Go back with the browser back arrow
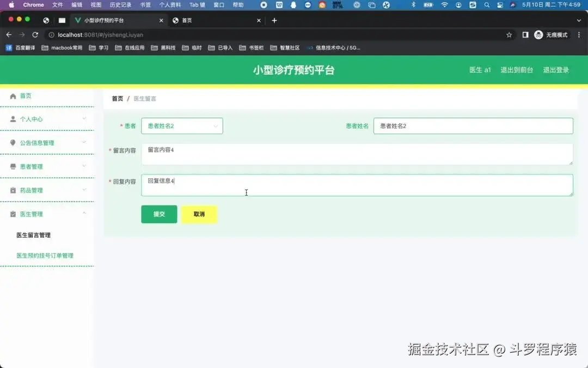 pyautogui.click(x=9, y=34)
